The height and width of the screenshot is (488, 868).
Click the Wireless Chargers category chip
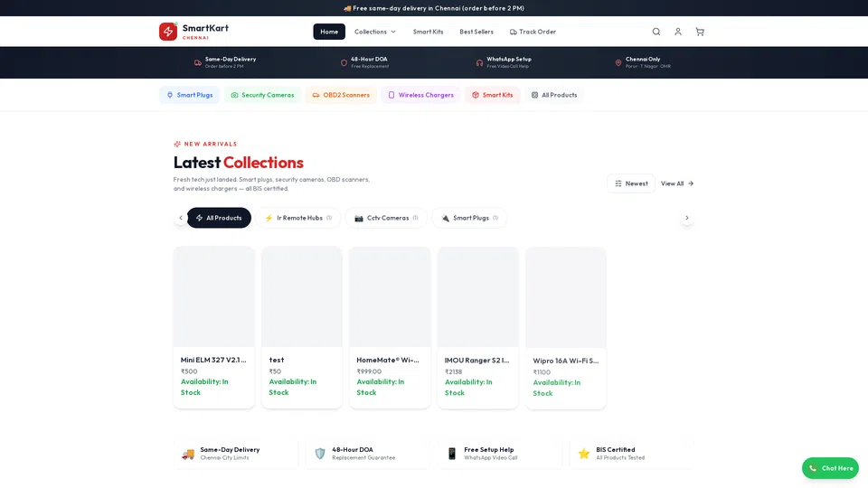(x=420, y=95)
